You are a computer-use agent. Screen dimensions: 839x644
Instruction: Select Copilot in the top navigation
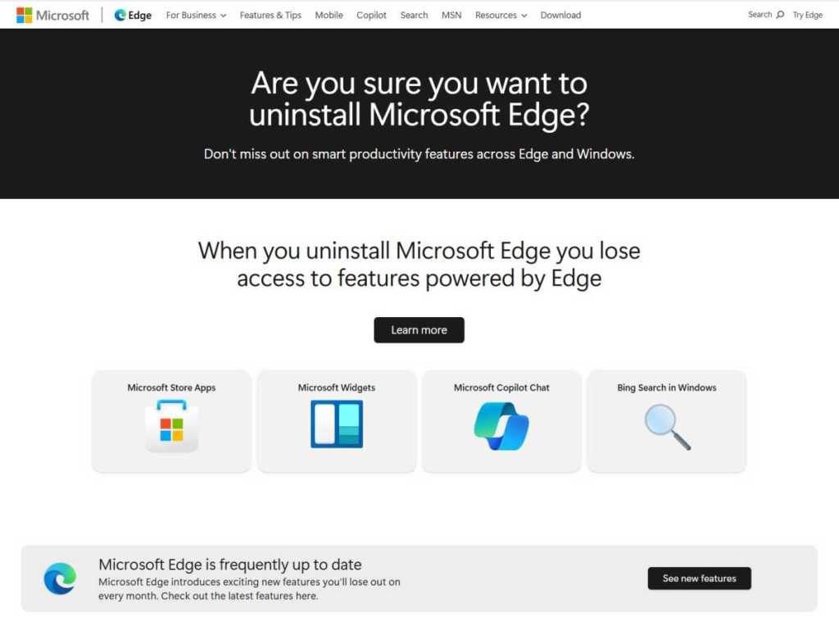[x=371, y=15]
